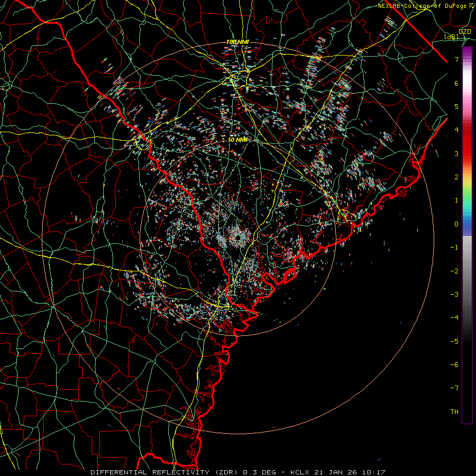Viewport: 476px width, 476px height.
Task: Pick the -6 legend tick label
Action: point(454,365)
